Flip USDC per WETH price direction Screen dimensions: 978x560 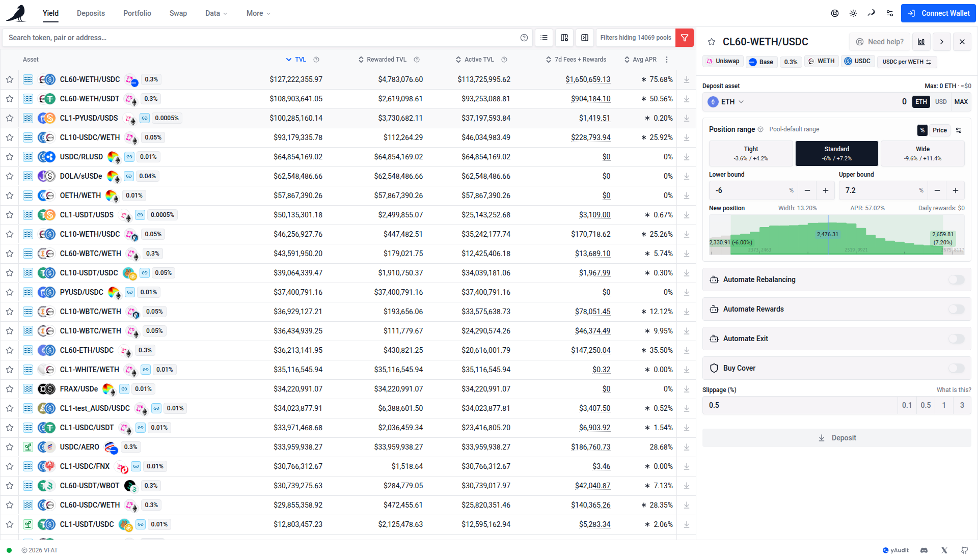[907, 62]
